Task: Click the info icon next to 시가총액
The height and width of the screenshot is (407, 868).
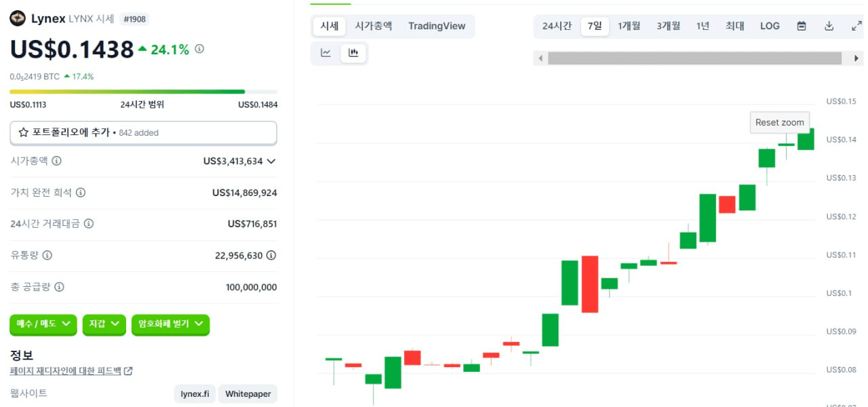Action: (x=55, y=161)
